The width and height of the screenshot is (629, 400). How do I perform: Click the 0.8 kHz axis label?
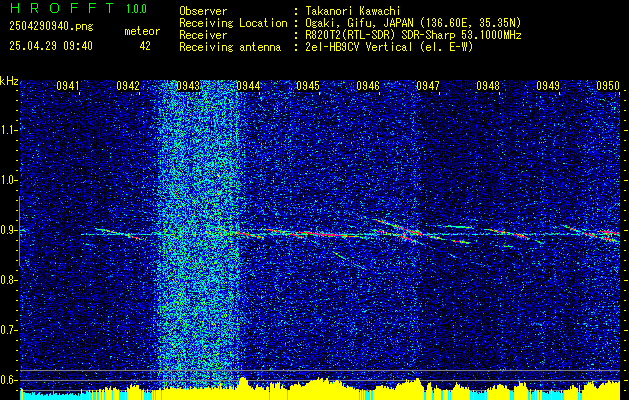tap(9, 280)
